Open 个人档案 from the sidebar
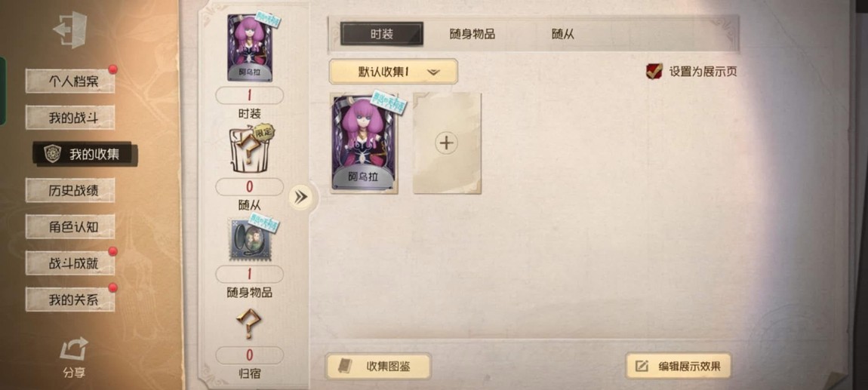868x390 pixels. coord(70,81)
